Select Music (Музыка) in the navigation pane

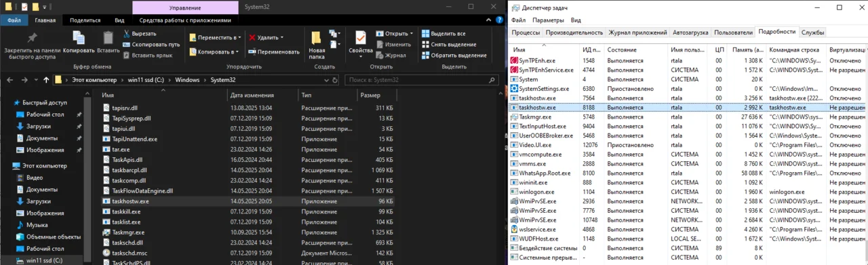coord(37,224)
